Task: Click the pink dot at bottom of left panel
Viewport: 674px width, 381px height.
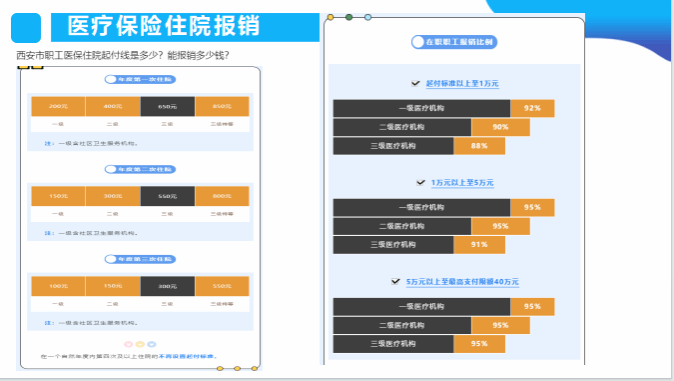Action: pyautogui.click(x=129, y=344)
